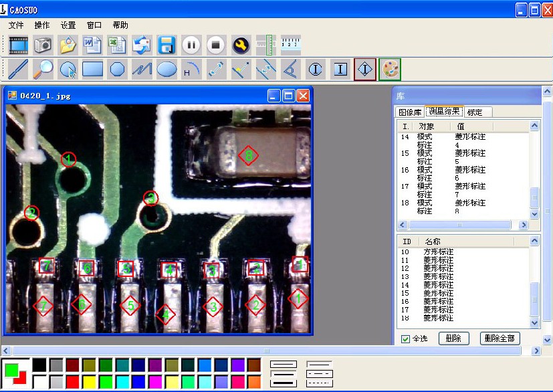Select the circle with pointer tool

[x=68, y=69]
